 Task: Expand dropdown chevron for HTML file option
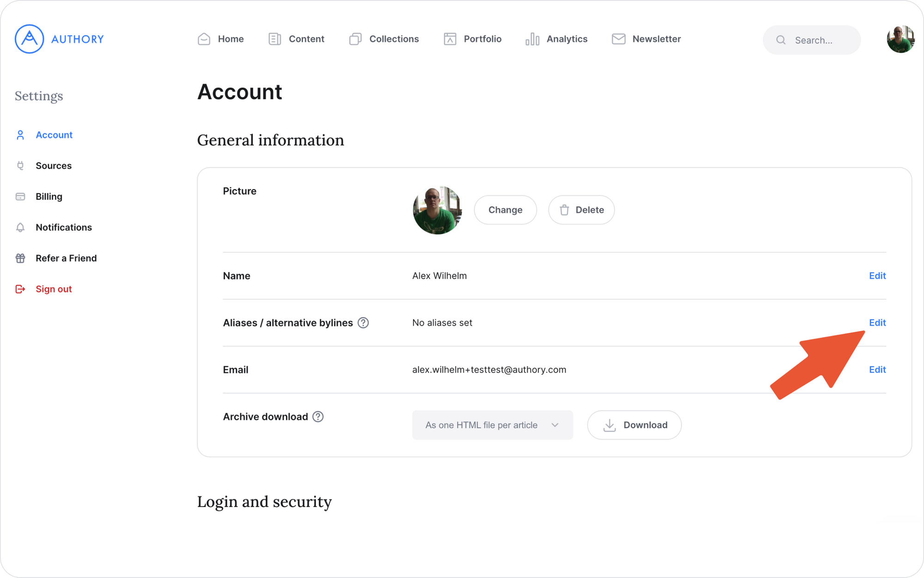pyautogui.click(x=555, y=425)
